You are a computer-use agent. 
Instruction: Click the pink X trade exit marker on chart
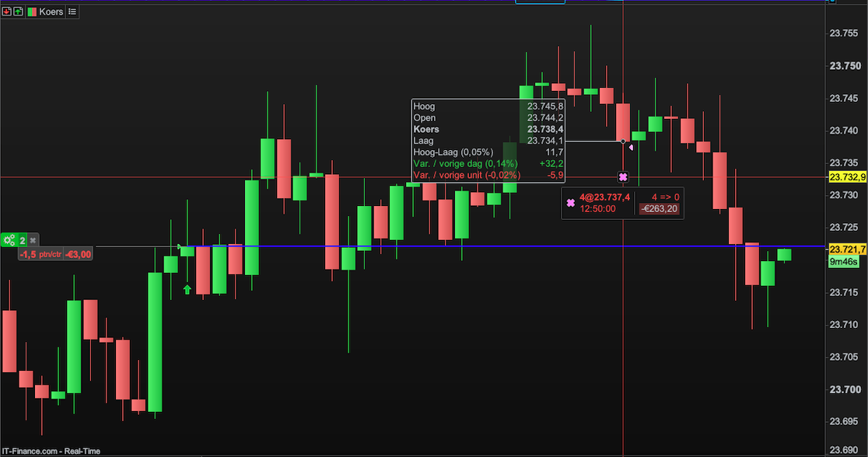pos(623,177)
